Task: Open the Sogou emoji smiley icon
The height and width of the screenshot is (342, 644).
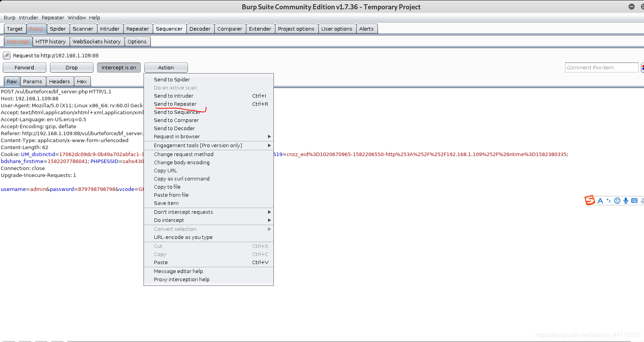Action: (617, 201)
